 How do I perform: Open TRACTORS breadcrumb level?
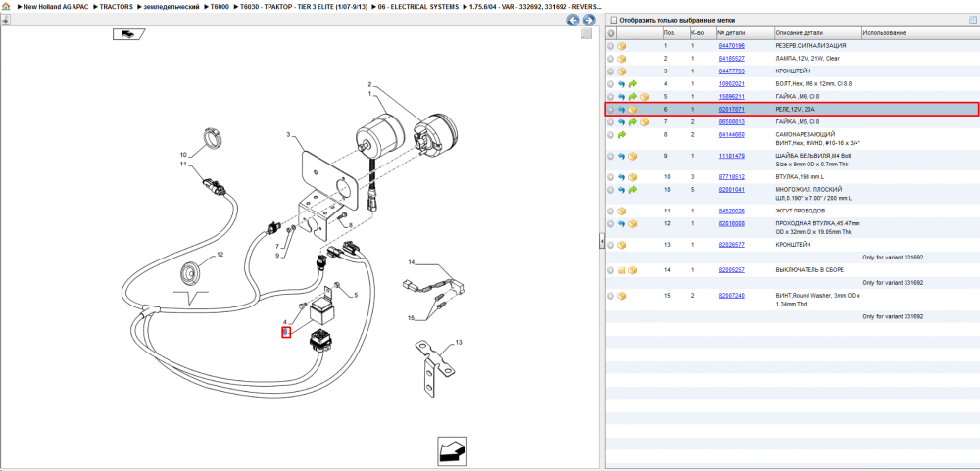[x=116, y=6]
